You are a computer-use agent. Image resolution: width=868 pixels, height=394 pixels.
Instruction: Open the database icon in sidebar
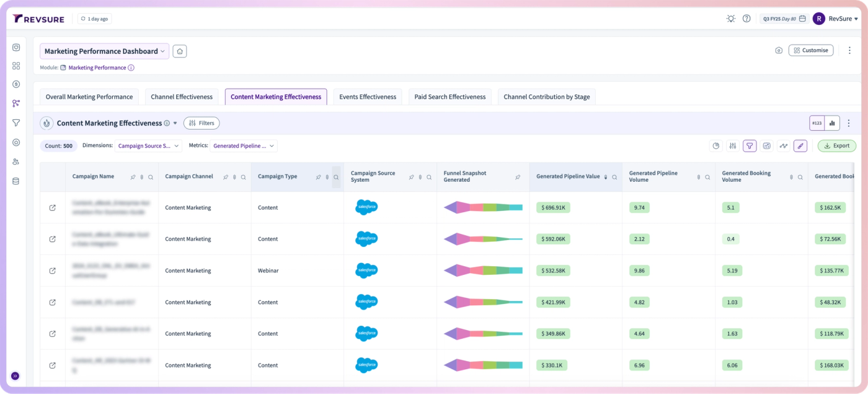pos(16,181)
